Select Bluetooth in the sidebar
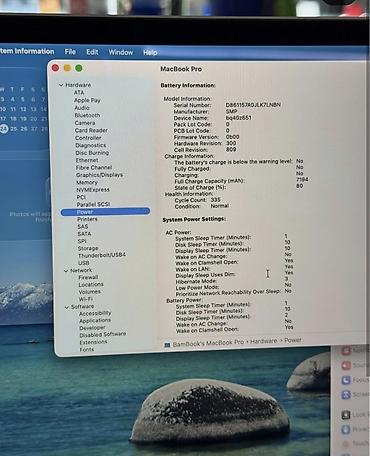 tap(87, 115)
